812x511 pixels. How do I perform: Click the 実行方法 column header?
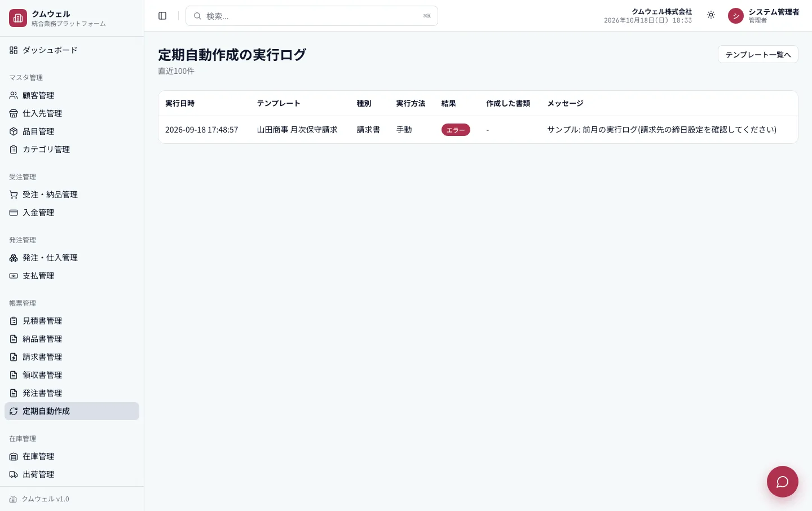[x=411, y=103]
